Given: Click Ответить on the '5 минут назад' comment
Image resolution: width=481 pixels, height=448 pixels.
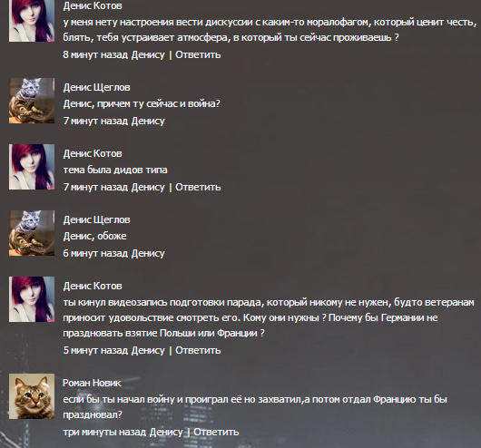Looking at the screenshot, I should [198, 350].
